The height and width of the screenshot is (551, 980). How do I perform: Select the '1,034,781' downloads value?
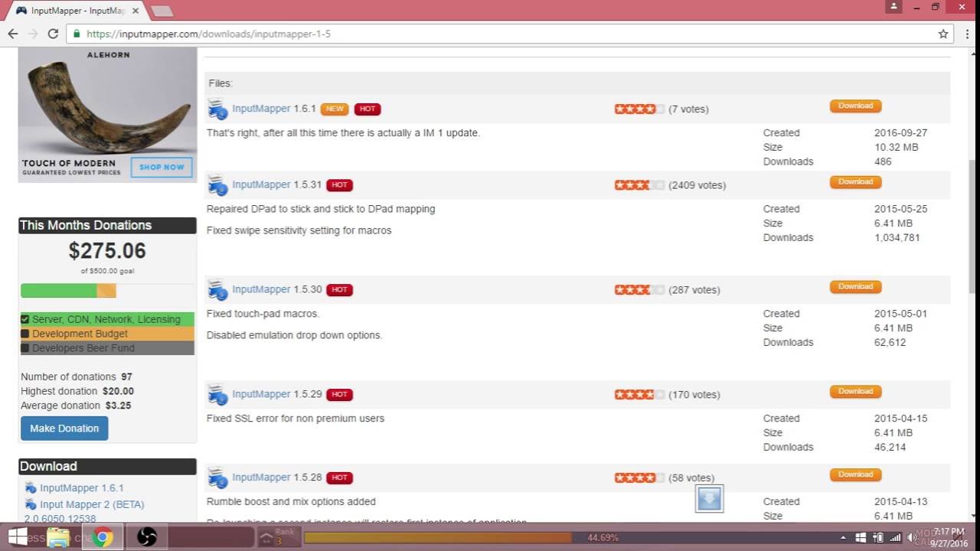coord(897,237)
